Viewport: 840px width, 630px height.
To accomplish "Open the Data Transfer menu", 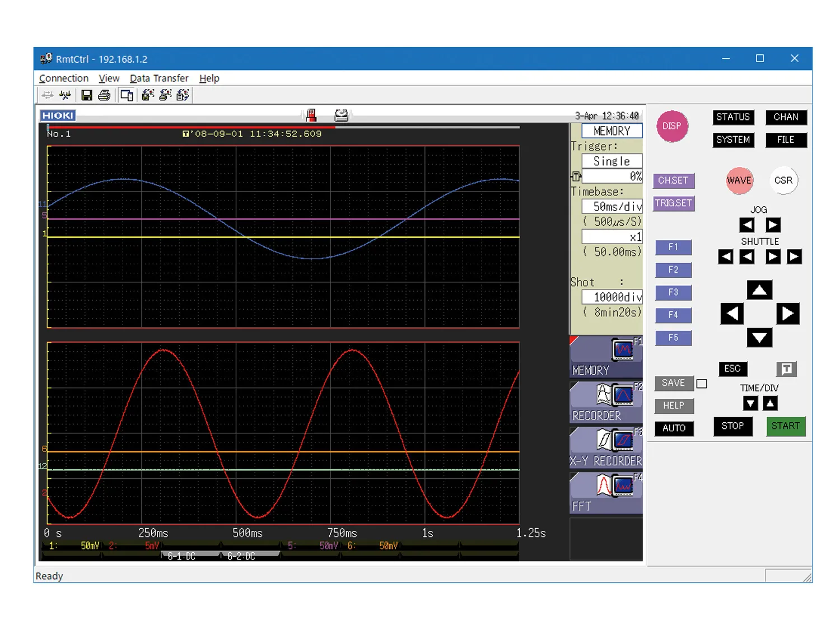I will pyautogui.click(x=159, y=78).
